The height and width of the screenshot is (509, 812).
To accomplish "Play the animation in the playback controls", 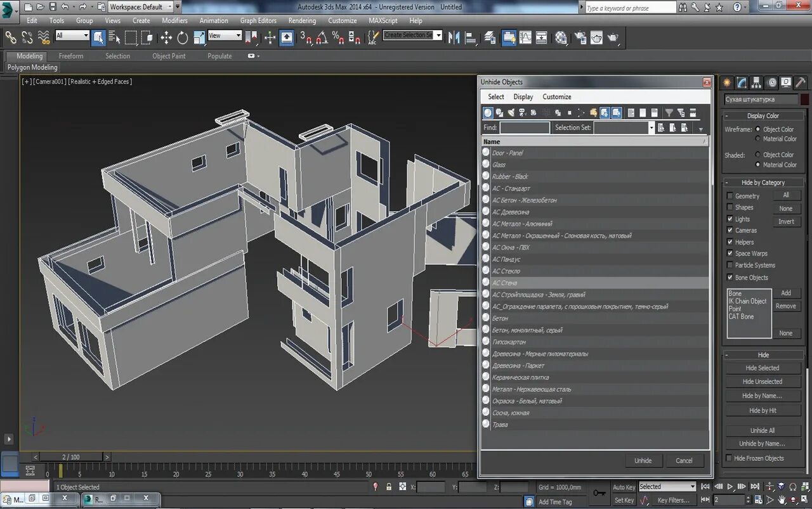I will tap(730, 487).
